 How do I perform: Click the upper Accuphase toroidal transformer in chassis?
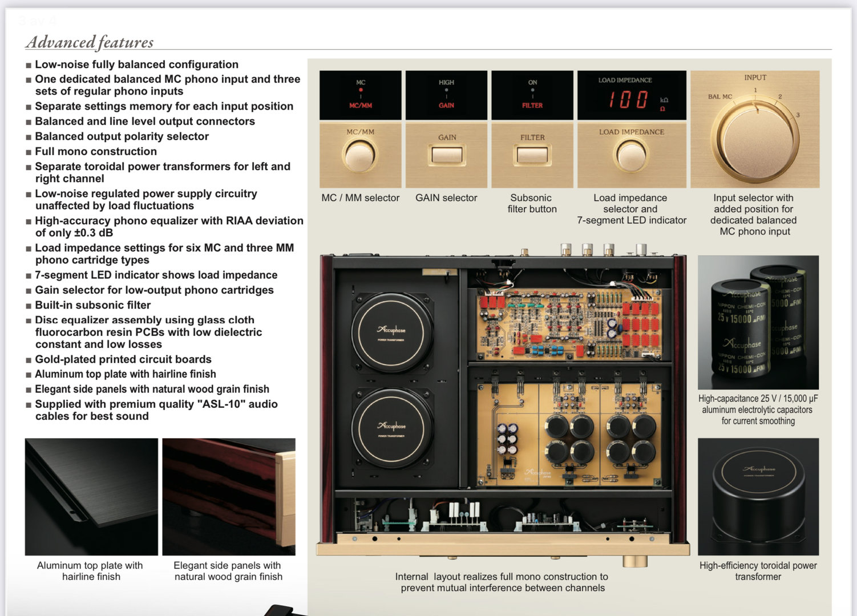click(392, 333)
